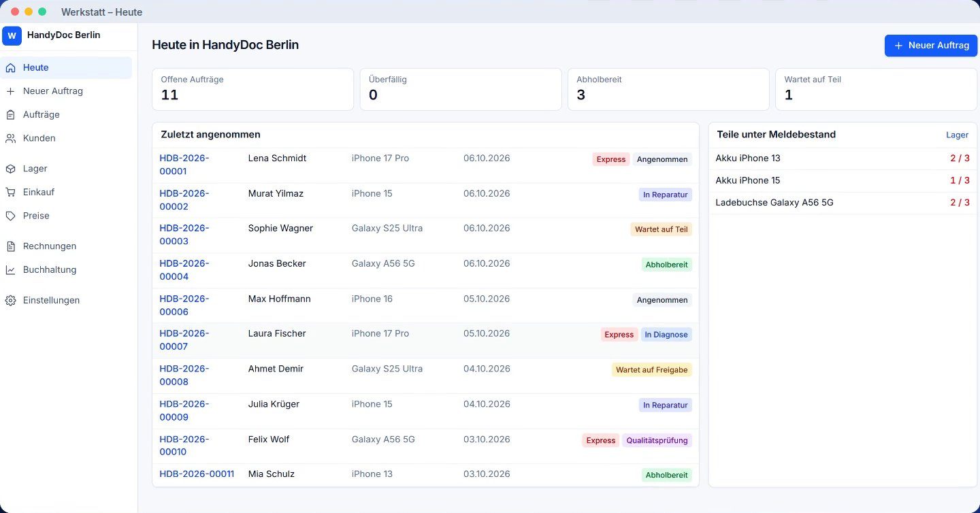980x513 pixels.
Task: Select the Akku iPhone 13 stock row
Action: 843,159
